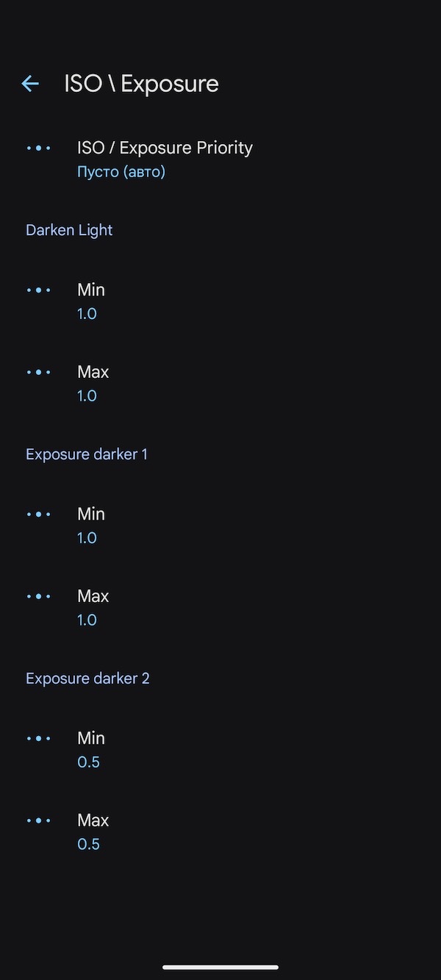Viewport: 441px width, 980px height.
Task: Click the dots icon beside Exposure darker 2 Max
Action: [x=39, y=820]
